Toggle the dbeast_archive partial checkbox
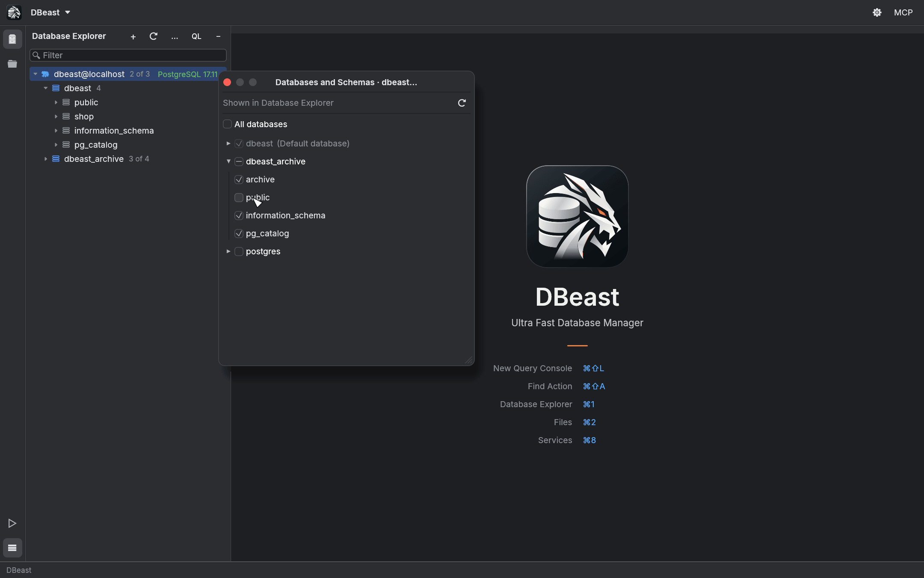This screenshot has width=924, height=578. tap(239, 161)
